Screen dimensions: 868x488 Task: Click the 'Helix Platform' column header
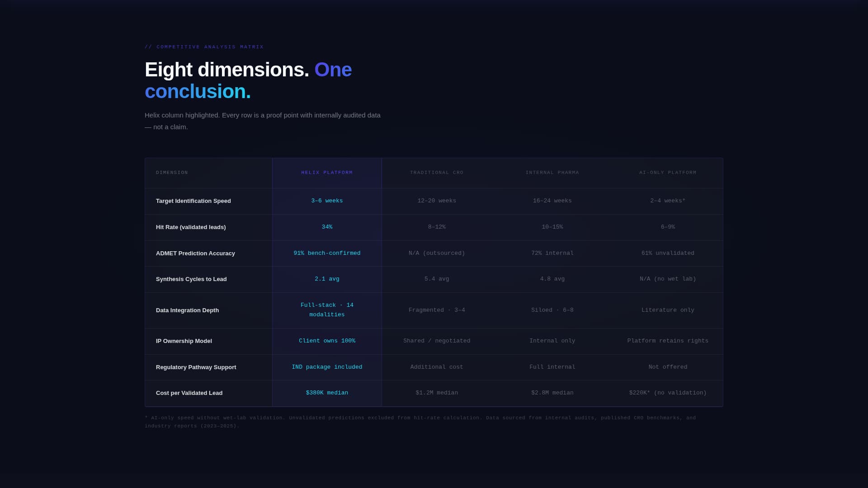tap(327, 173)
